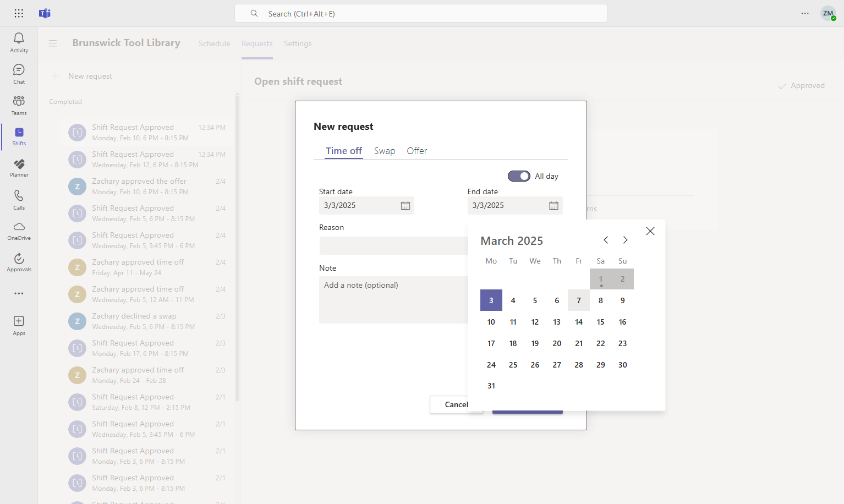Viewport: 844px width, 504px height.
Task: Go to previous month in calendar
Action: 606,240
